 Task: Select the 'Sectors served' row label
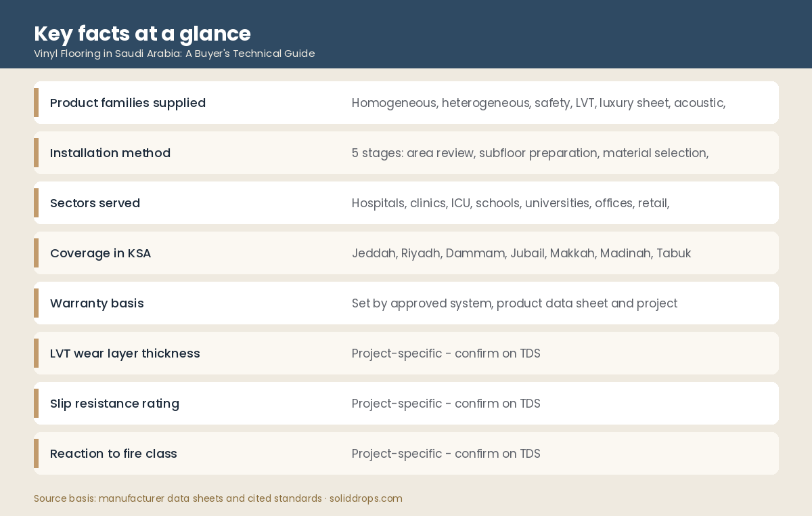click(95, 203)
